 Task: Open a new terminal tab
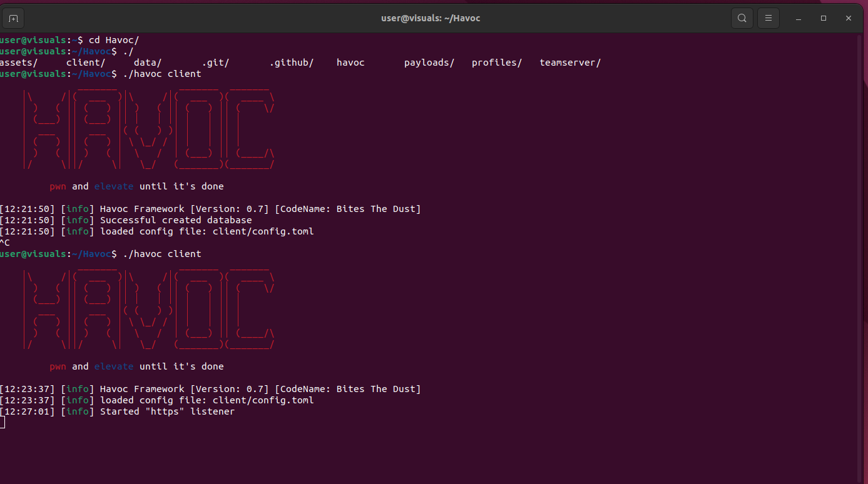(13, 18)
